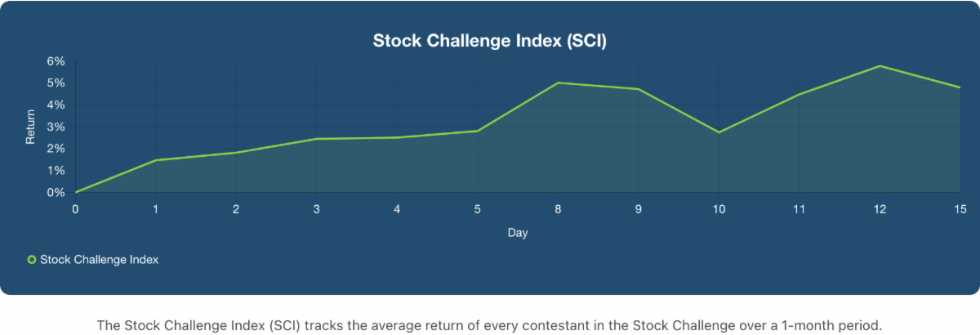
Task: Click the 5% peak at Day 8
Action: click(558, 83)
